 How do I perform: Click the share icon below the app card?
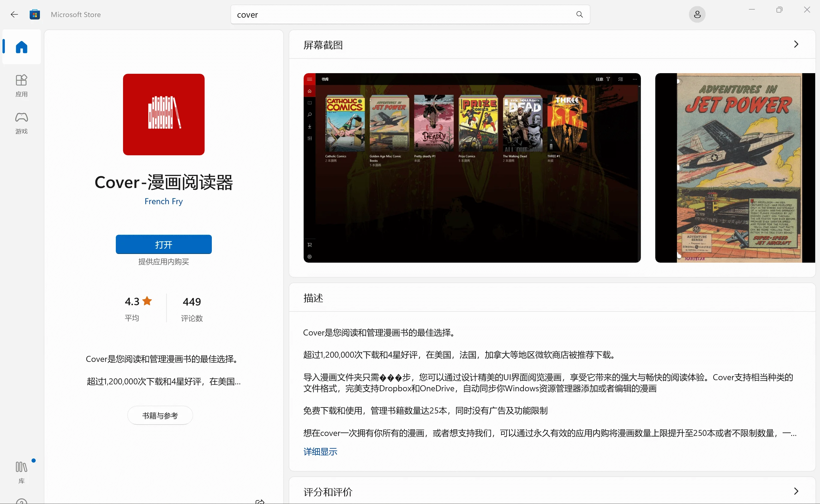tap(260, 501)
